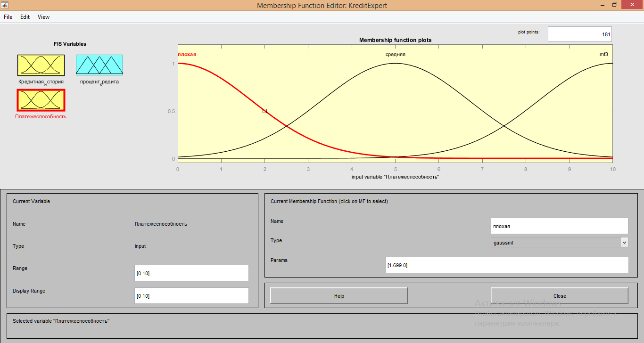This screenshot has width=644, height=343.
Task: Minimize the Membership Function Editor window
Action: [603, 5]
